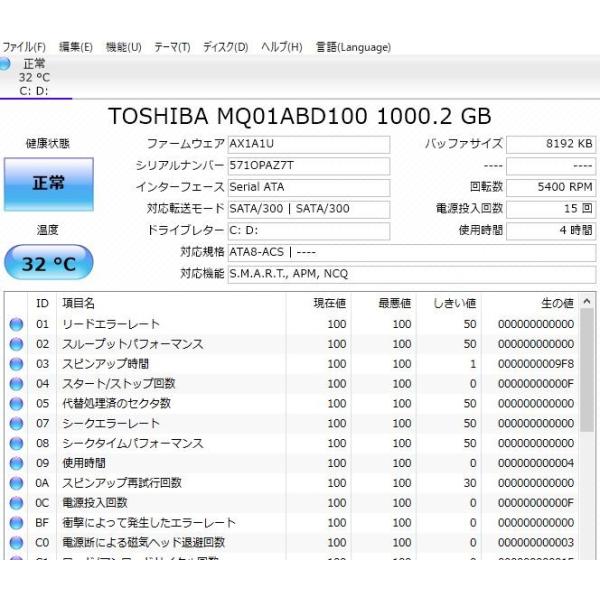Viewport: 600px width, 600px height.
Task: Open the 編集(E) menu
Action: pyautogui.click(x=76, y=47)
